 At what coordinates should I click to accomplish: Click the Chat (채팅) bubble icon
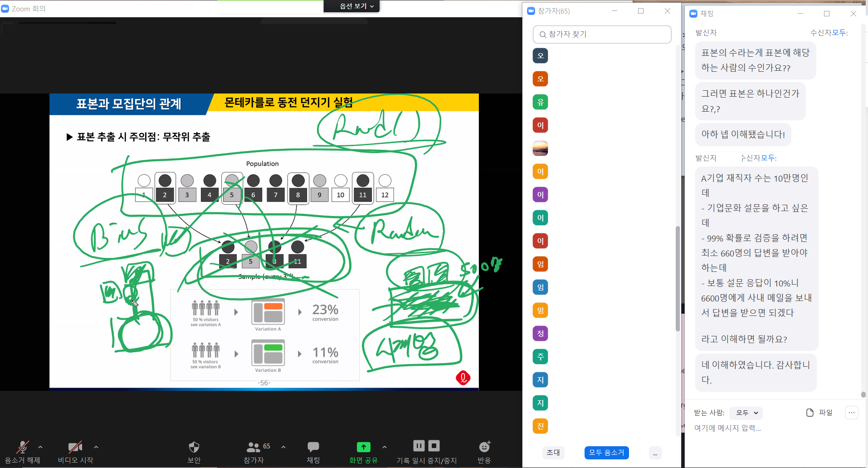[x=313, y=448]
